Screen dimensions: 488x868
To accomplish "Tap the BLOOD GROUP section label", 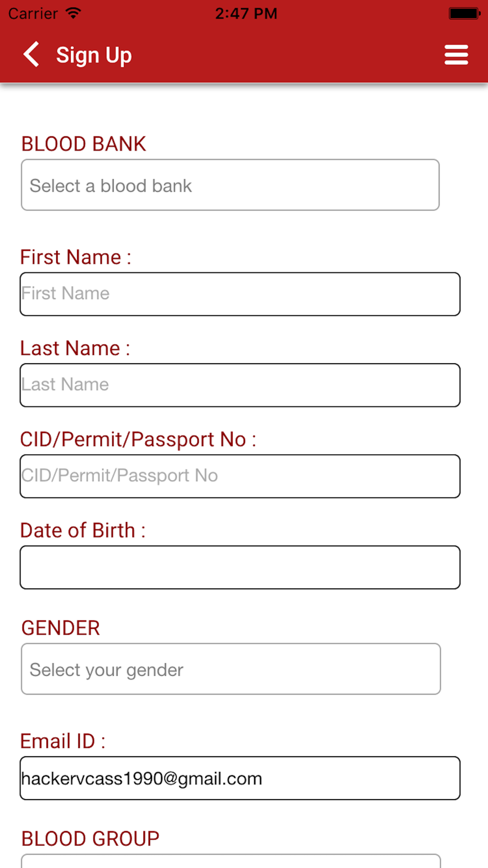I will pos(90,839).
